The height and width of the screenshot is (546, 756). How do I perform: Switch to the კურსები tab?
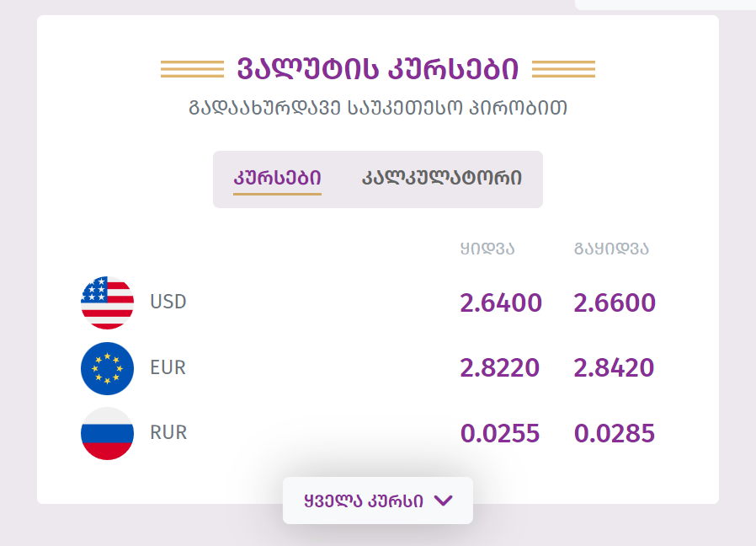[277, 178]
